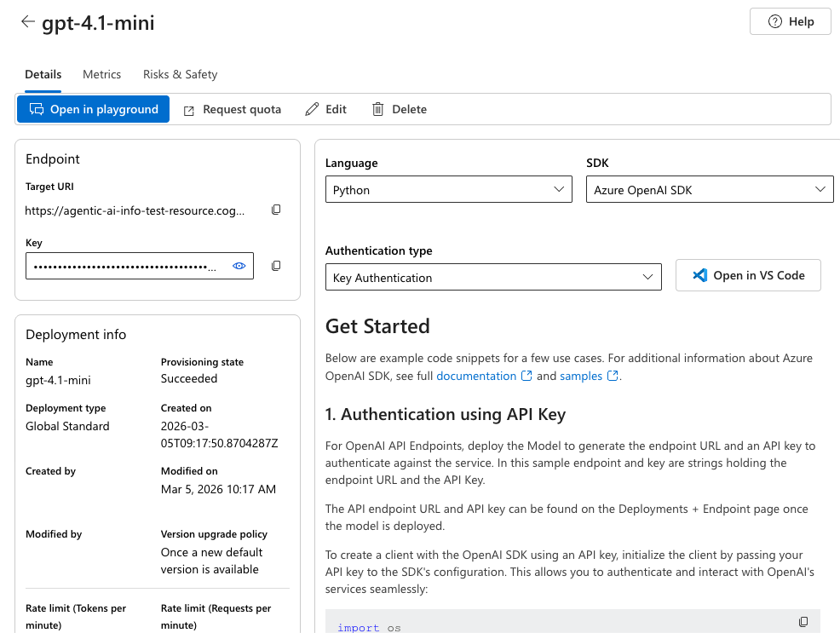Copy the Target URI to clipboard

point(276,210)
